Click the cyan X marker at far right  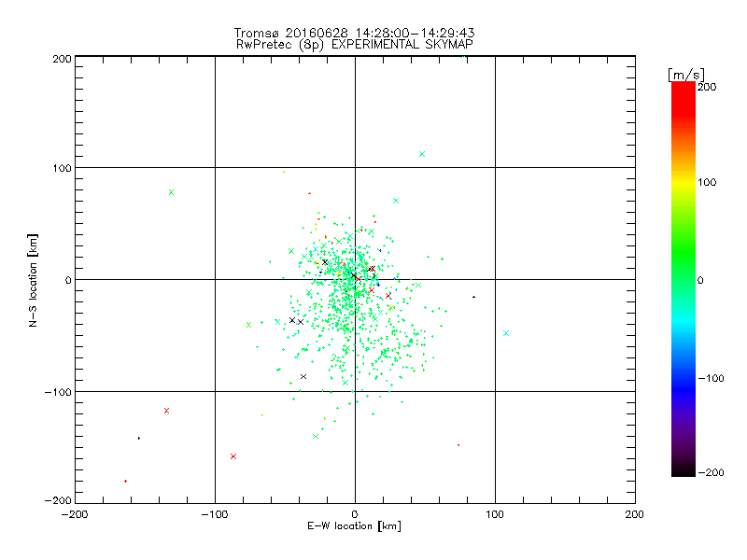[x=506, y=333]
